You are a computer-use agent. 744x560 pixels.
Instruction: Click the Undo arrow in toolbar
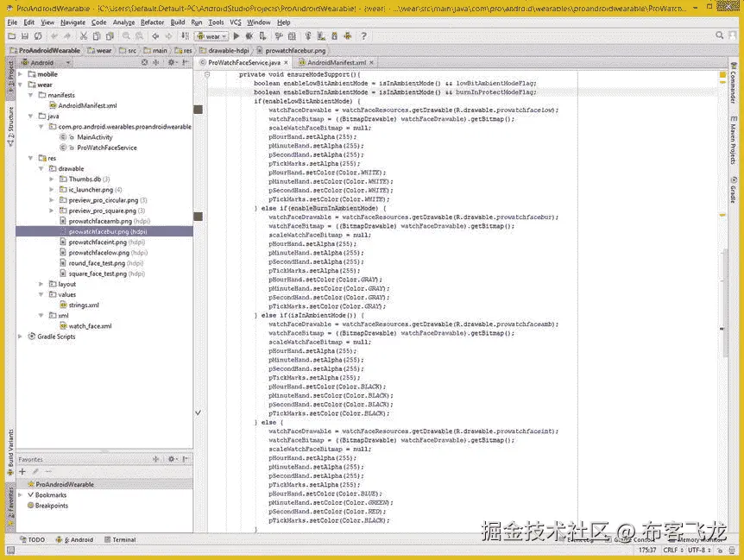[x=54, y=36]
